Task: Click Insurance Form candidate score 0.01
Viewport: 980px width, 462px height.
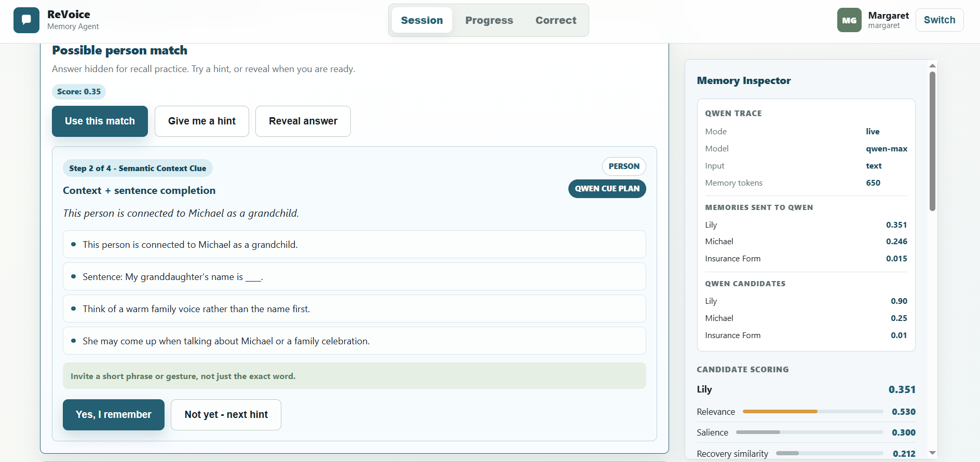Action: 899,335
